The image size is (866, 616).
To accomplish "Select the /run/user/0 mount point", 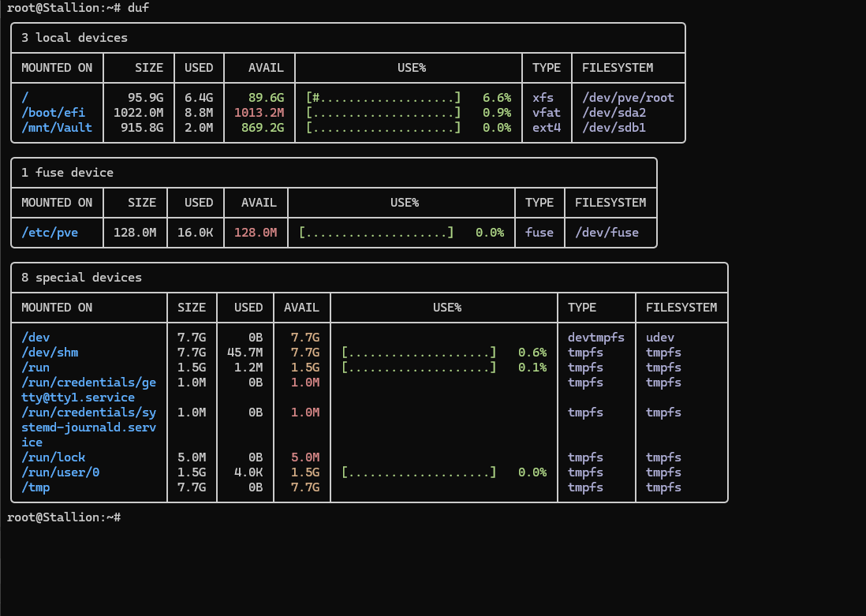I will [60, 472].
